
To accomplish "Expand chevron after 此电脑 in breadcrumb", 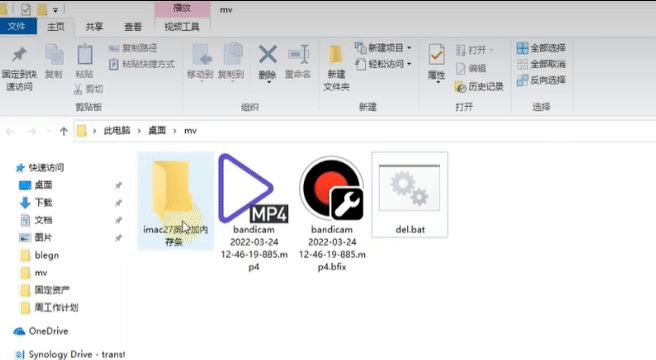I will point(139,131).
